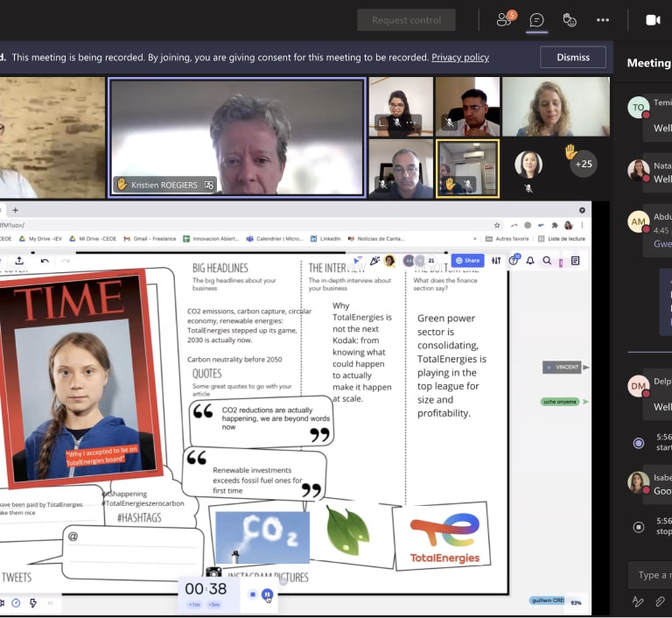Undo the last board action
672x618 pixels.
(x=45, y=261)
